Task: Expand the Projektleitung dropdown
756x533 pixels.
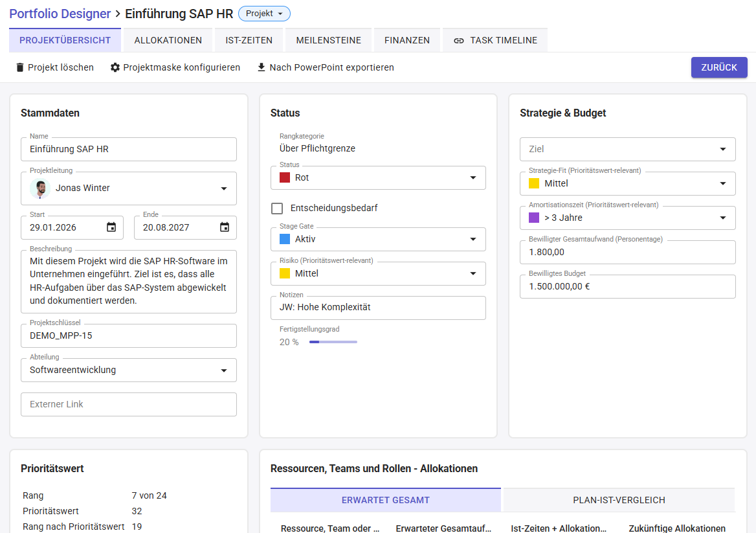Action: pos(224,188)
